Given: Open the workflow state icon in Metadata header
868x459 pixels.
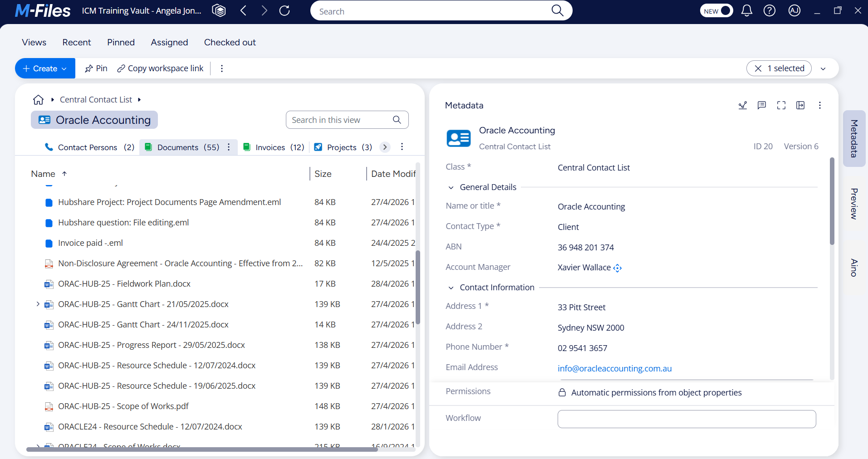Looking at the screenshot, I should pos(743,105).
